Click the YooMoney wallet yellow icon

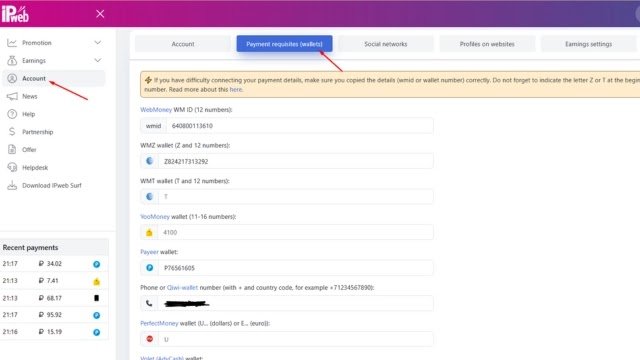pos(149,233)
